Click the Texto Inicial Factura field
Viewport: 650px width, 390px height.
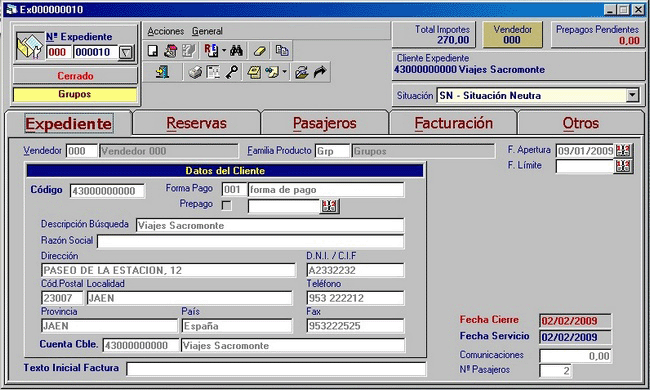276,368
